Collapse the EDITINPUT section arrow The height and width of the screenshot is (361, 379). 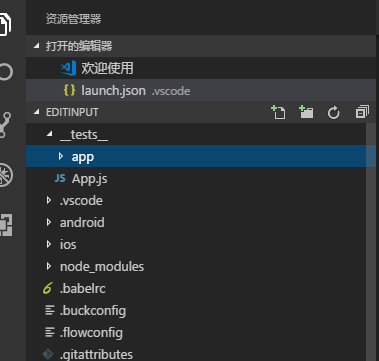(36, 112)
